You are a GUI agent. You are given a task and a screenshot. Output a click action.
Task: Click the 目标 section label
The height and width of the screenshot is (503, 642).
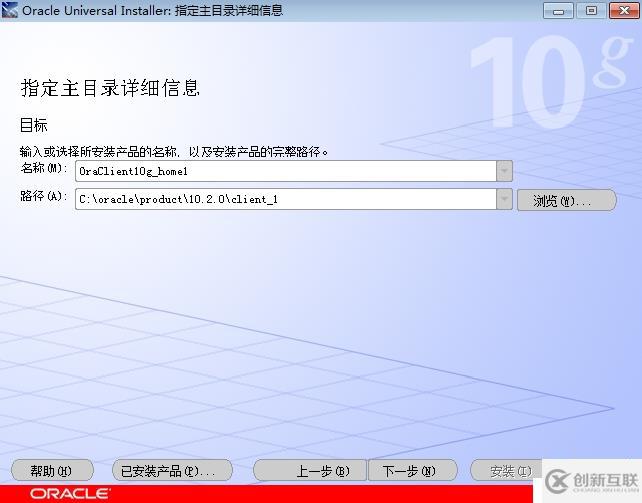34,125
